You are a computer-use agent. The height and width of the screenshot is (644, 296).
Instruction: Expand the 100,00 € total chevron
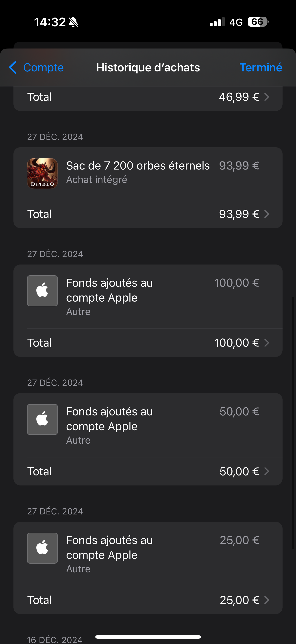click(x=267, y=342)
